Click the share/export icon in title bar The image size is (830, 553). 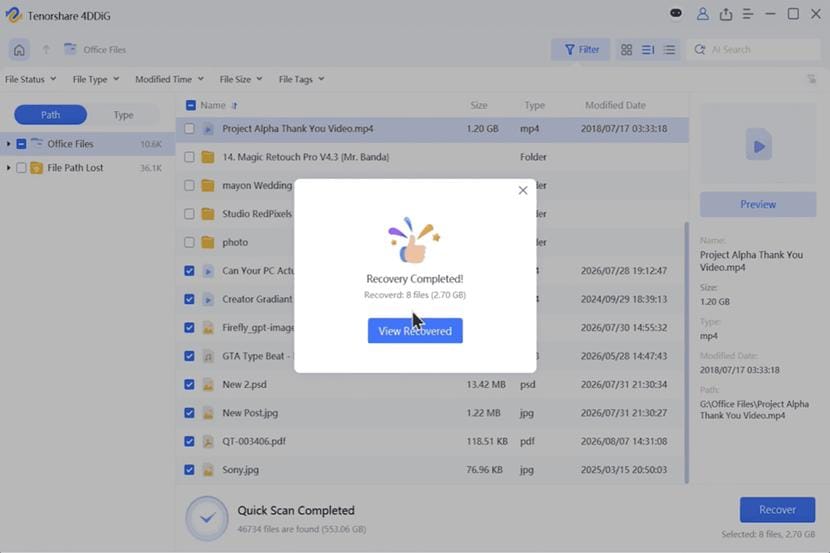coord(726,14)
